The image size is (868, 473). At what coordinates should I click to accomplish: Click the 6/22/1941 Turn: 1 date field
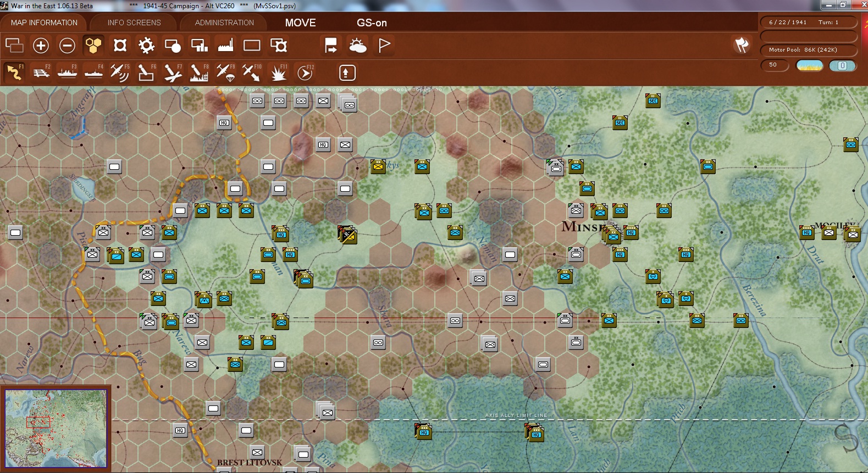[x=809, y=23]
